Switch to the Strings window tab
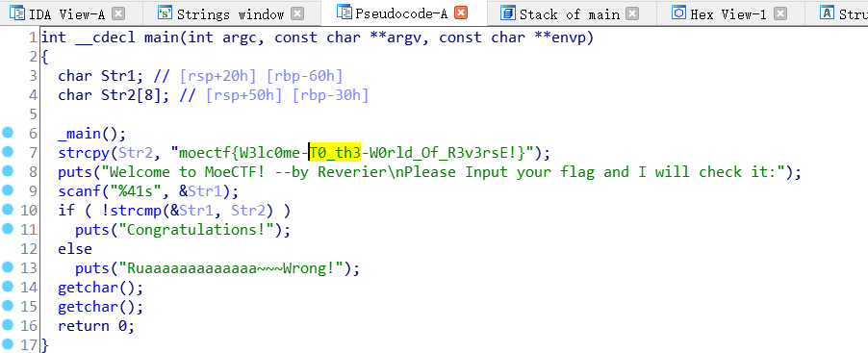Image resolution: width=868 pixels, height=353 pixels. (230, 13)
